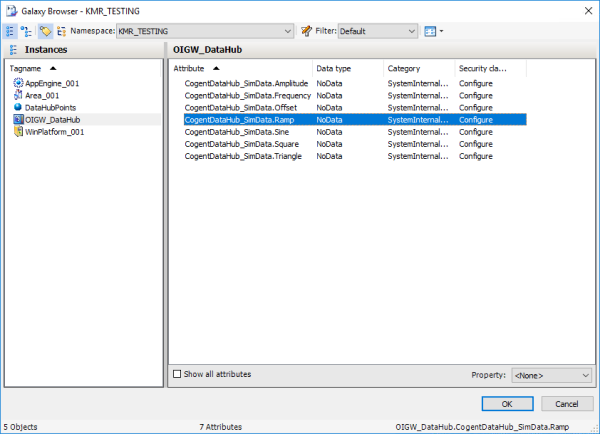Click the edit filter pencil icon
Viewport: 600px width, 434px height.
coord(306,31)
